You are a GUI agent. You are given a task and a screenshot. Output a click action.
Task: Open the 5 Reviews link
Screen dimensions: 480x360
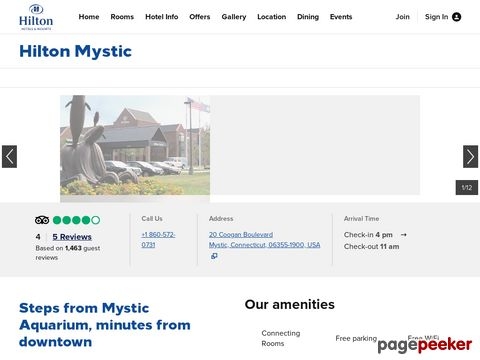point(72,237)
